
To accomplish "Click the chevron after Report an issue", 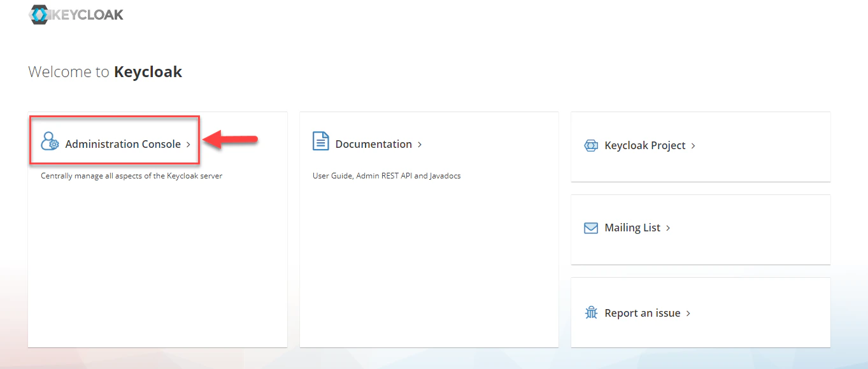I will [x=688, y=314].
